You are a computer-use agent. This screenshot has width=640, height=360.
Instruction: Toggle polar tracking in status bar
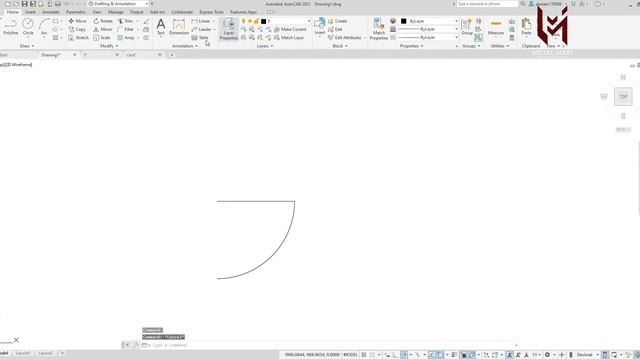pos(404,355)
